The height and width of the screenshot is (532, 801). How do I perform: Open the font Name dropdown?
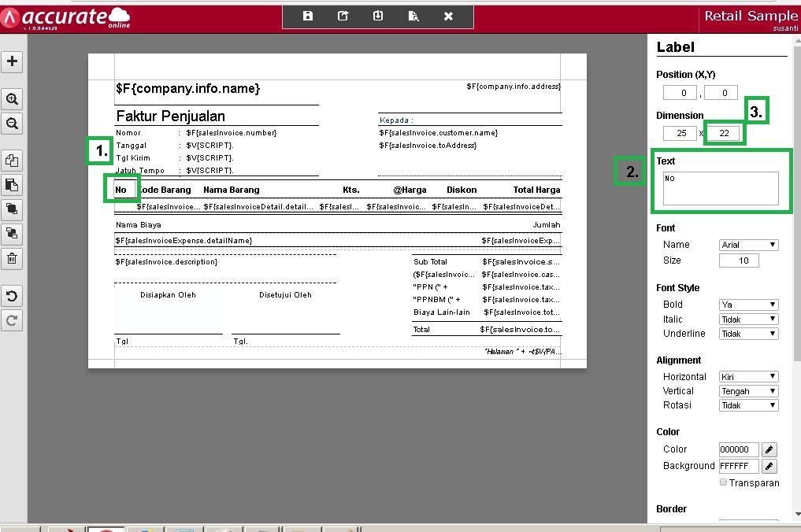tap(748, 245)
